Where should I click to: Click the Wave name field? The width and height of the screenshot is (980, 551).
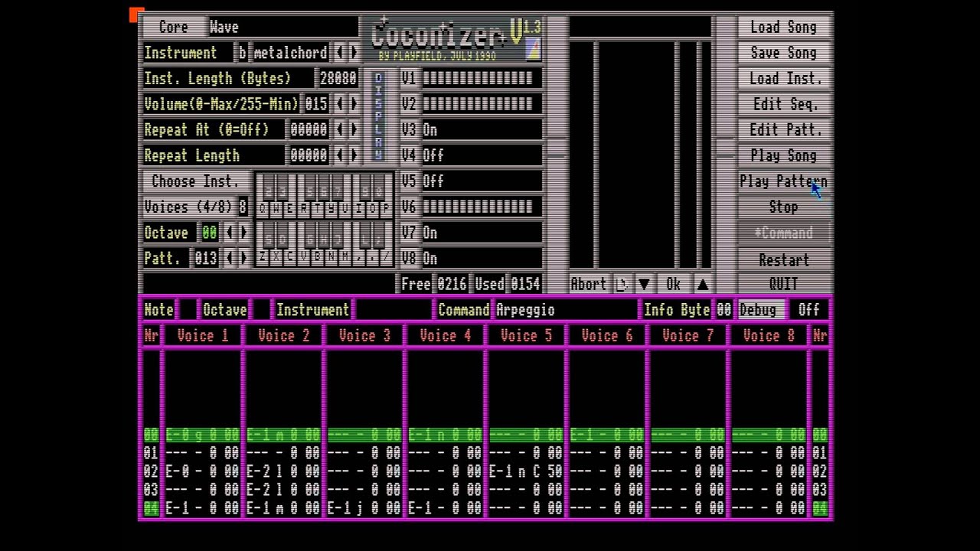pyautogui.click(x=283, y=28)
